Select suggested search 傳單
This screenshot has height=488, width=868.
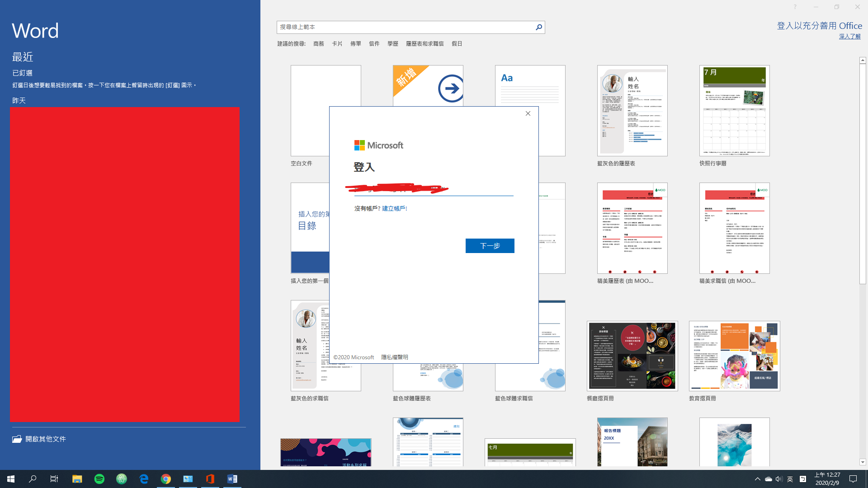[356, 44]
